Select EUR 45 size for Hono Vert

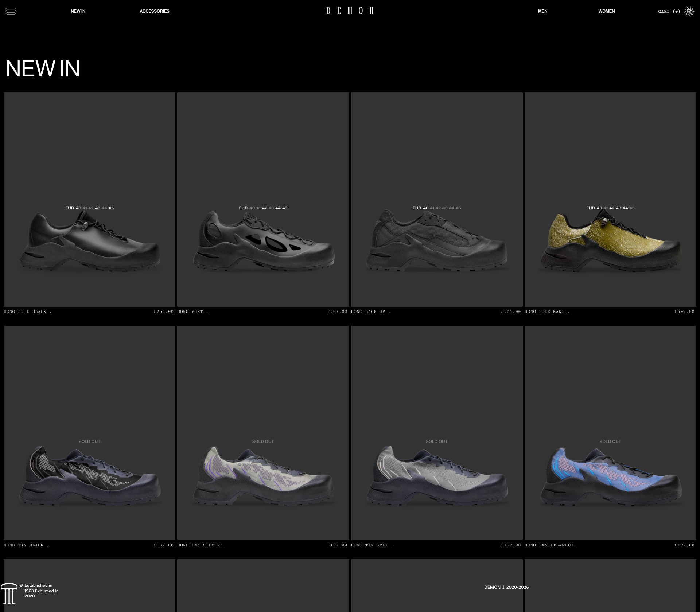tap(285, 208)
